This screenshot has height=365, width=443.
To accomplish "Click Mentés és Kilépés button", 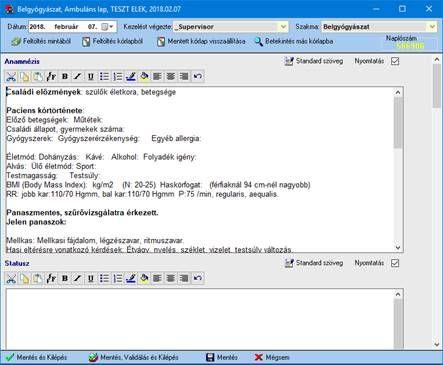I will (x=37, y=357).
